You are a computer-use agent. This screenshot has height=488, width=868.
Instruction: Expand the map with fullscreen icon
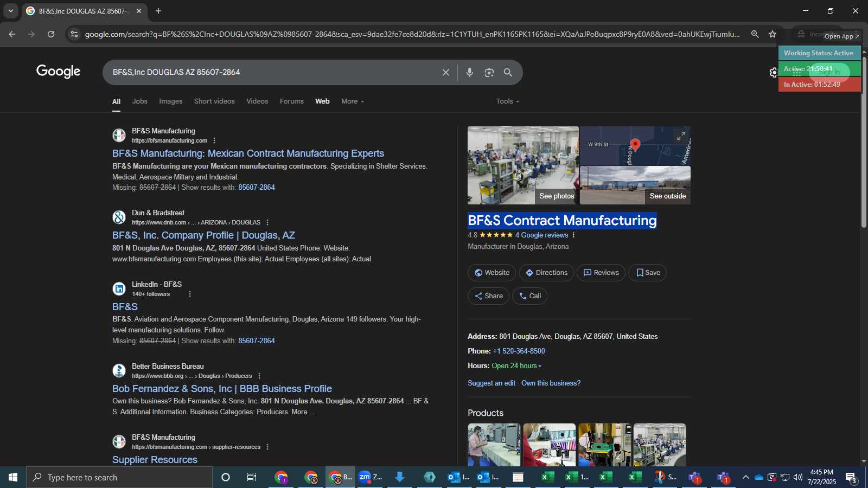(x=681, y=136)
